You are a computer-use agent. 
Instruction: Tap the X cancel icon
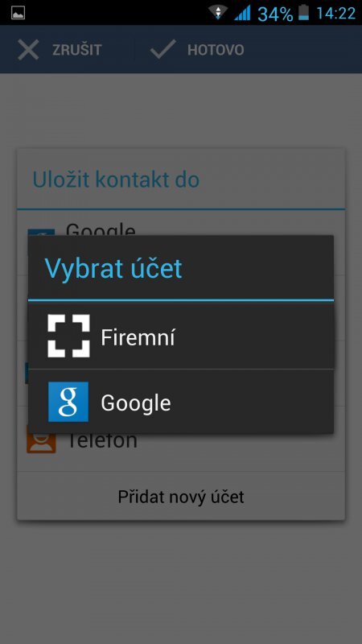pos(28,50)
